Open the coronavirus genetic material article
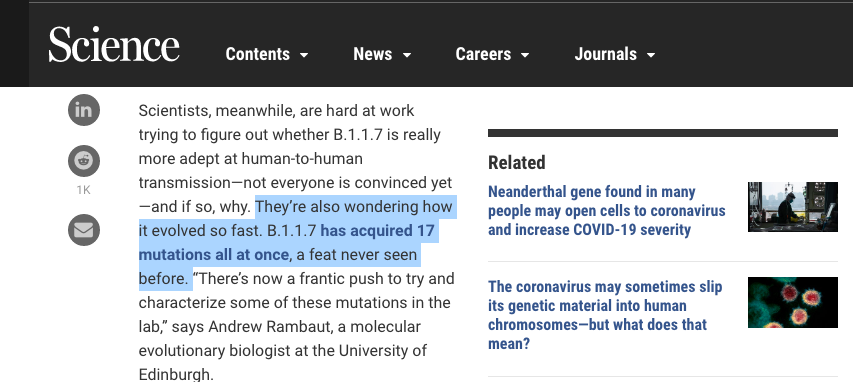 [x=605, y=315]
